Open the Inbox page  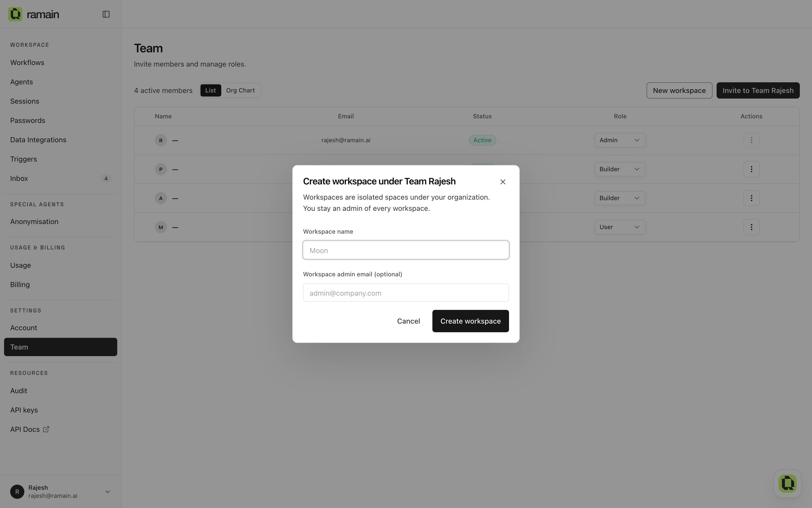pyautogui.click(x=60, y=178)
